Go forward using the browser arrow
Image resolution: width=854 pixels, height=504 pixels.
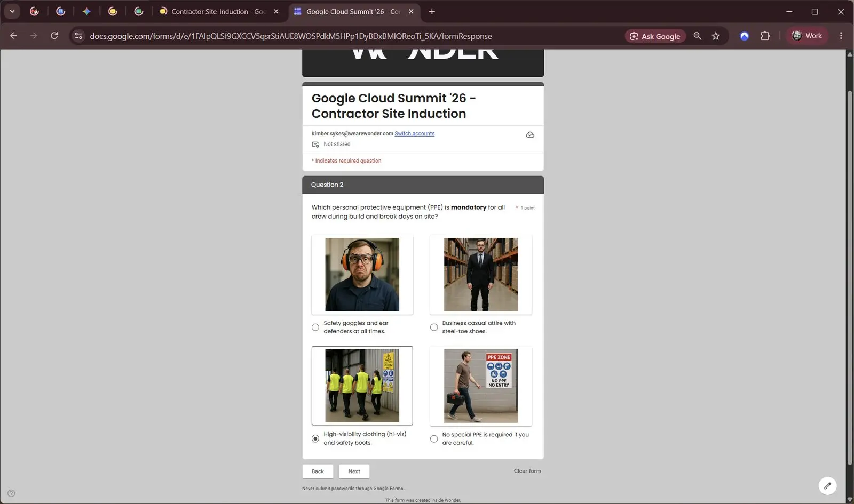click(x=34, y=36)
